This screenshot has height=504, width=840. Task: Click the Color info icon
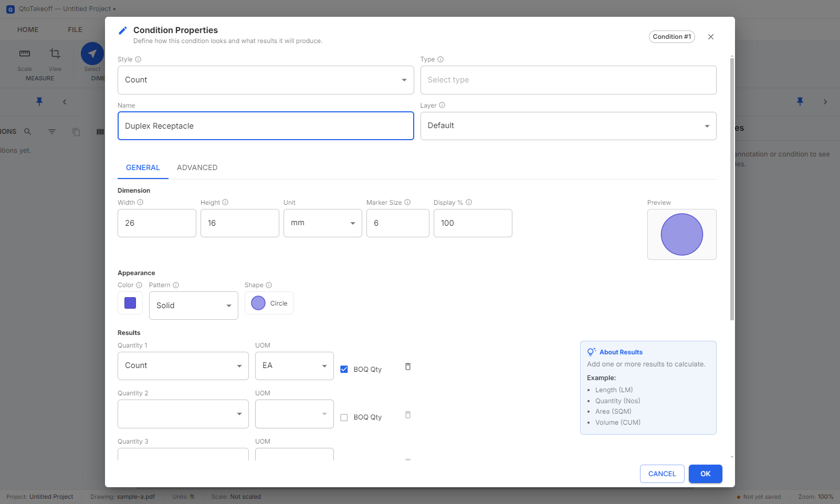point(139,285)
